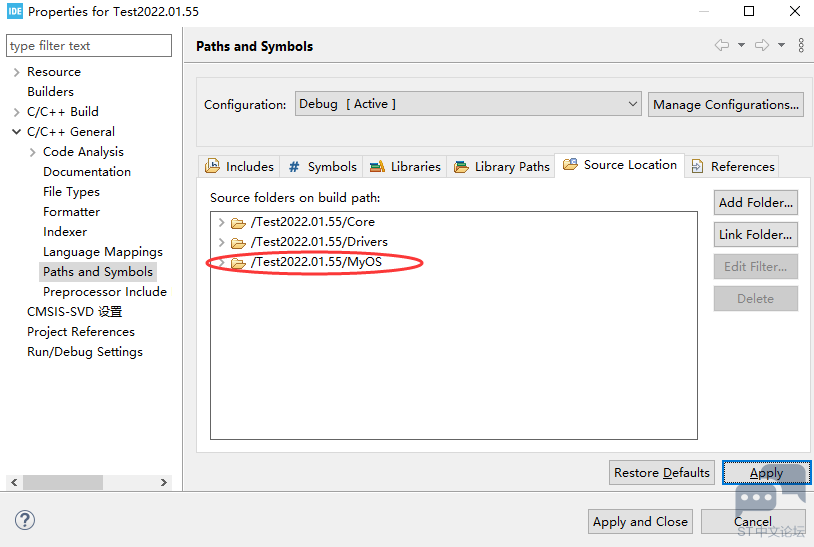
Task: Switch to the Includes tab
Action: click(239, 167)
